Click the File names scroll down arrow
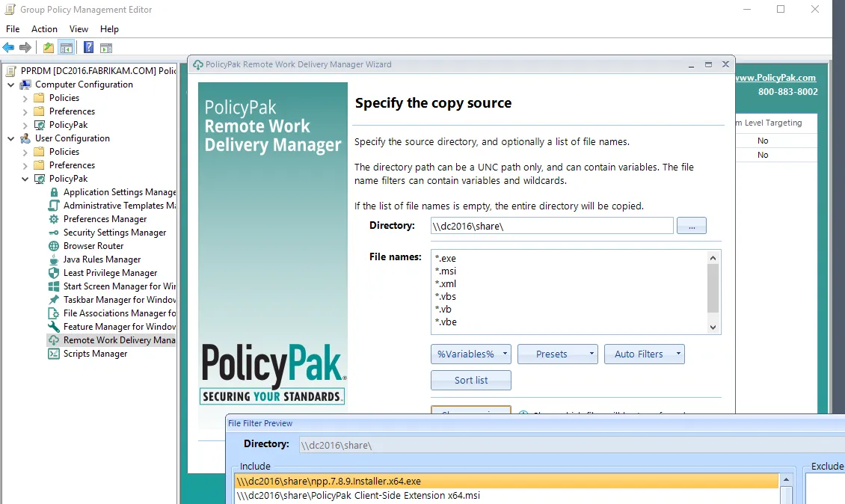The width and height of the screenshot is (845, 504). 713,328
